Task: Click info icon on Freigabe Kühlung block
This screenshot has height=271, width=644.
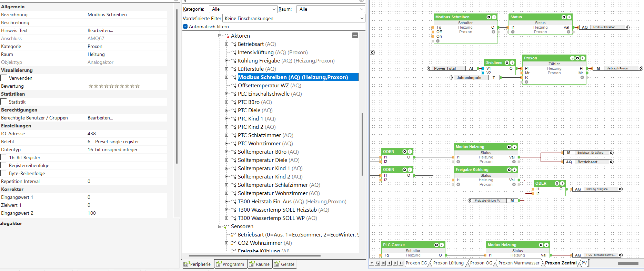Action: [x=514, y=170]
